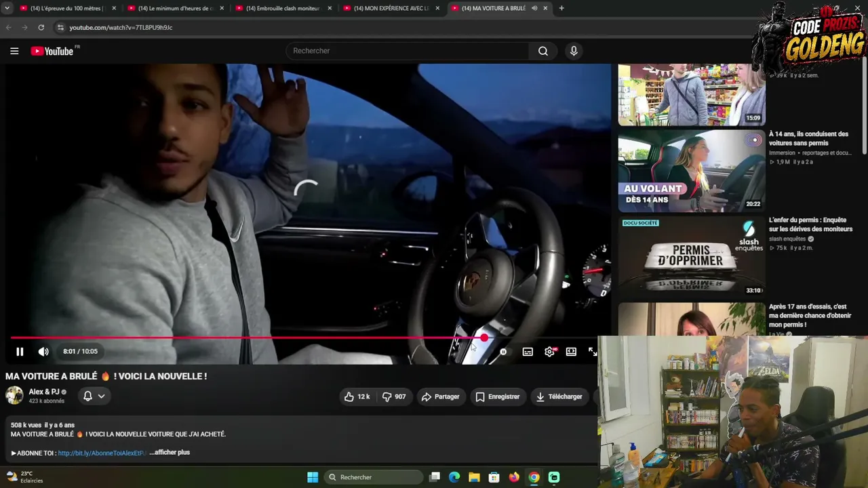This screenshot has height=488, width=868.
Task: Pause the video playback
Action: (x=20, y=351)
